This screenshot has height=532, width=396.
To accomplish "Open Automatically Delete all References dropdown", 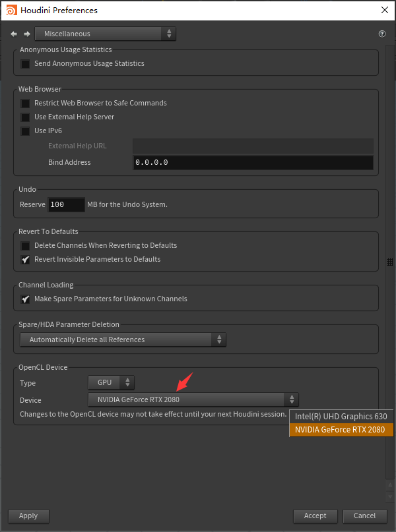I will 123,340.
